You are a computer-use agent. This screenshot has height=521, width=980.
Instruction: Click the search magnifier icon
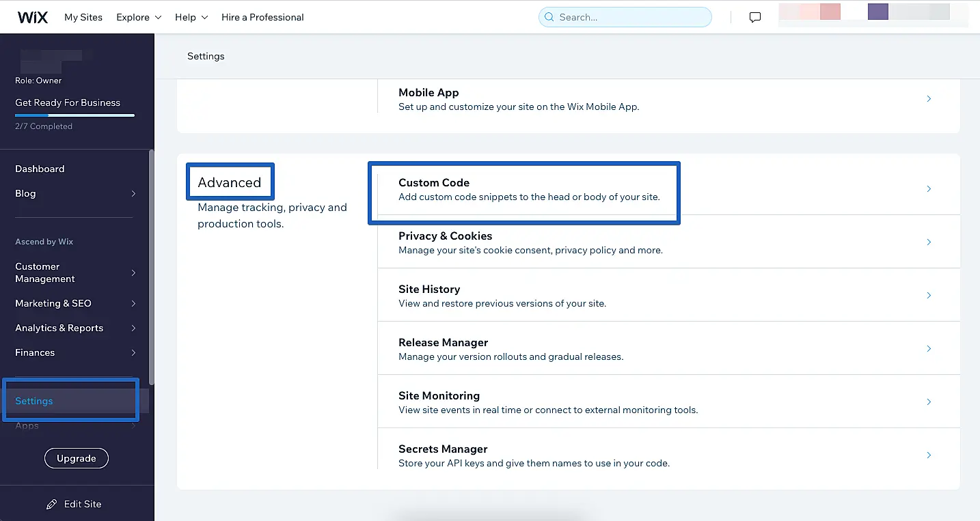pyautogui.click(x=549, y=17)
